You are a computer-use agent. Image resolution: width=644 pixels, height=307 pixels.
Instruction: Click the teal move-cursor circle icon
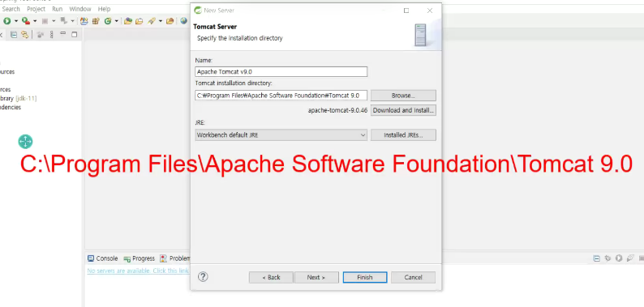pyautogui.click(x=25, y=142)
